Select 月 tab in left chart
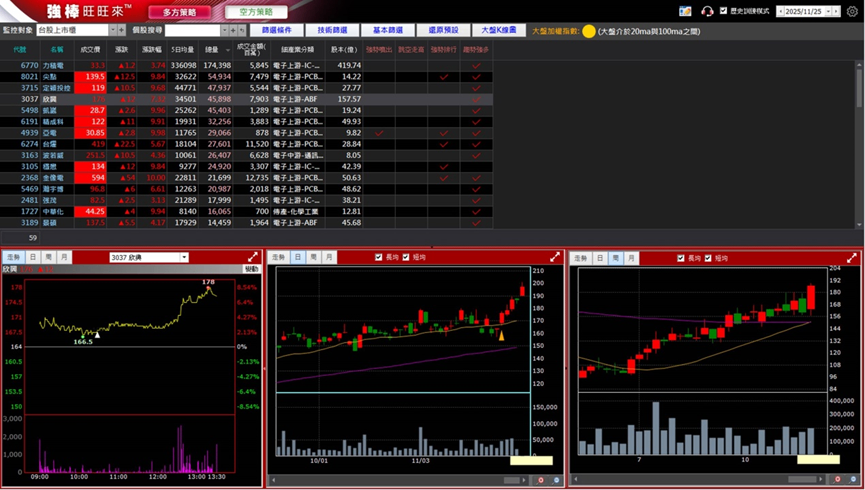This screenshot has width=865, height=490. [x=63, y=257]
